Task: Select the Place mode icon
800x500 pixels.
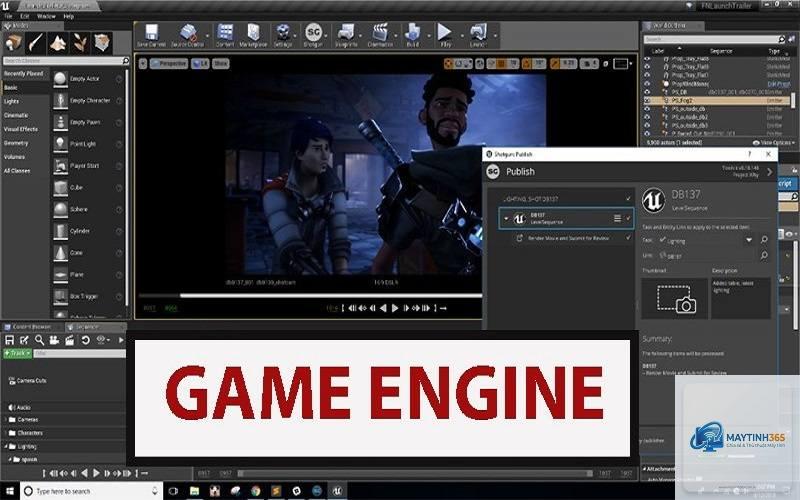Action: click(x=14, y=43)
